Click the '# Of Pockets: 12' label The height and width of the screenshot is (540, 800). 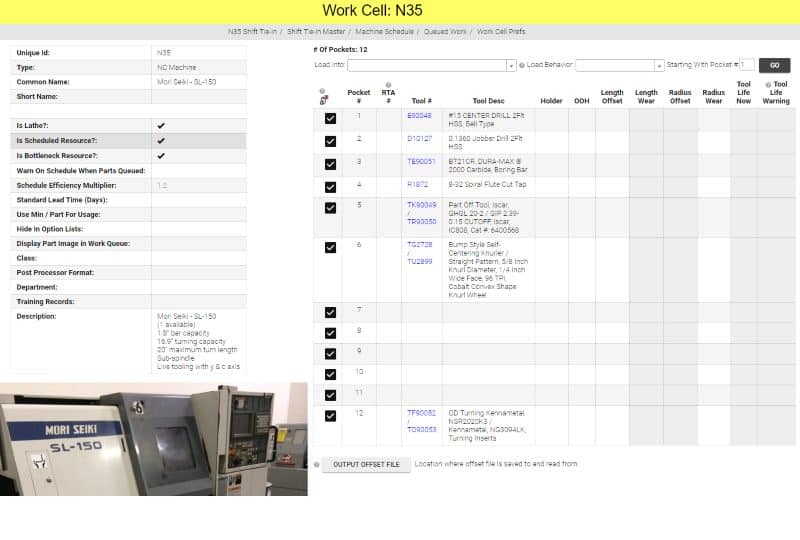click(x=340, y=50)
